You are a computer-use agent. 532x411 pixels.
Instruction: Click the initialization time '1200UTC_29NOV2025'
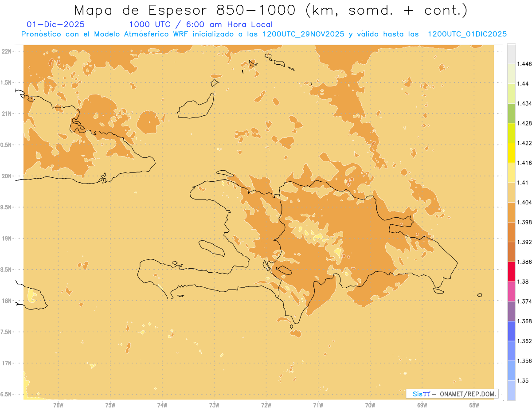pos(303,34)
